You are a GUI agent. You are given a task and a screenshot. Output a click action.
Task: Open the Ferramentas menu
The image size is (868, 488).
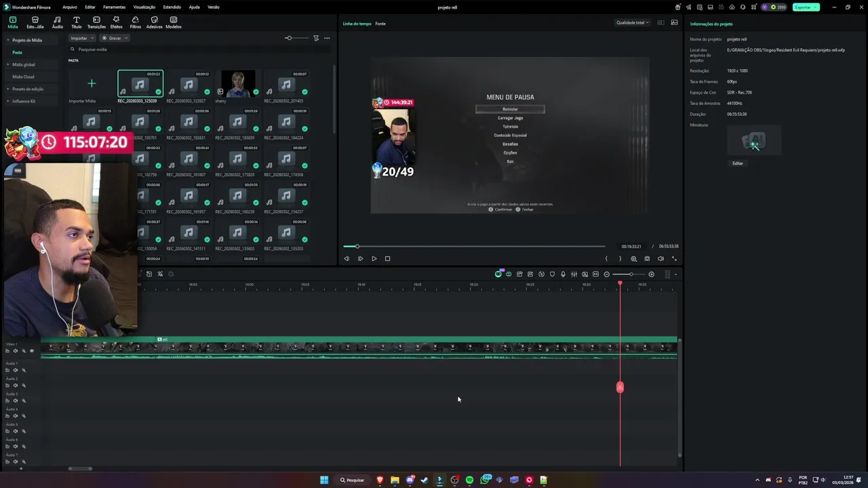tap(114, 7)
